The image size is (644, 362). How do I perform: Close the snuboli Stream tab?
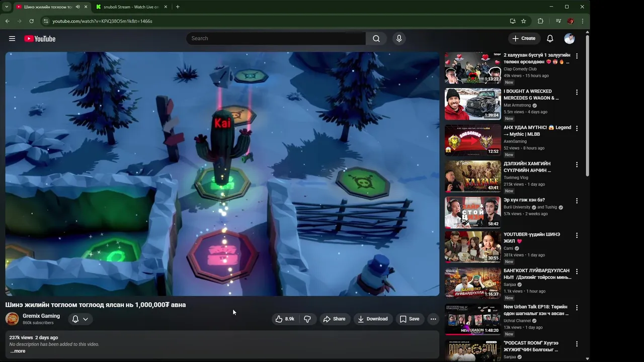166,7
